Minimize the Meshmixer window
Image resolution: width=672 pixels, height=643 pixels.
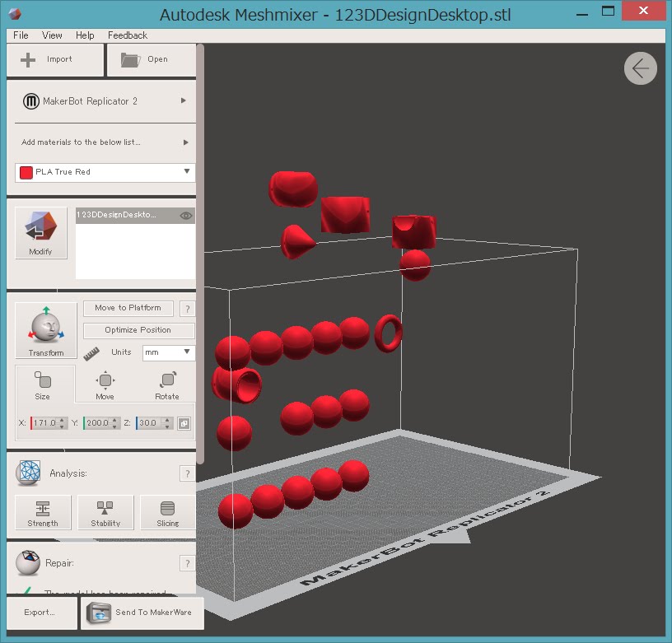point(582,13)
